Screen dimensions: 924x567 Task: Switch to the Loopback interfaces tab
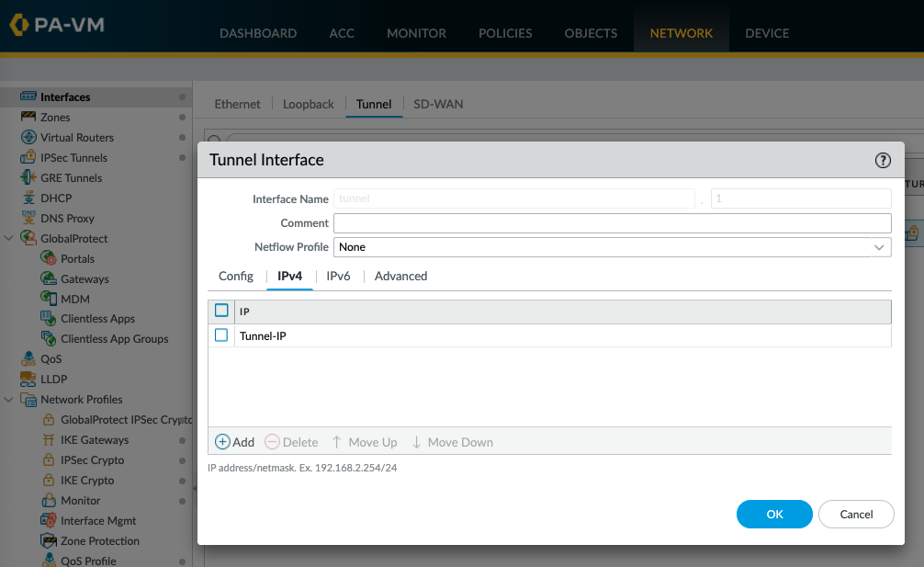click(x=309, y=105)
